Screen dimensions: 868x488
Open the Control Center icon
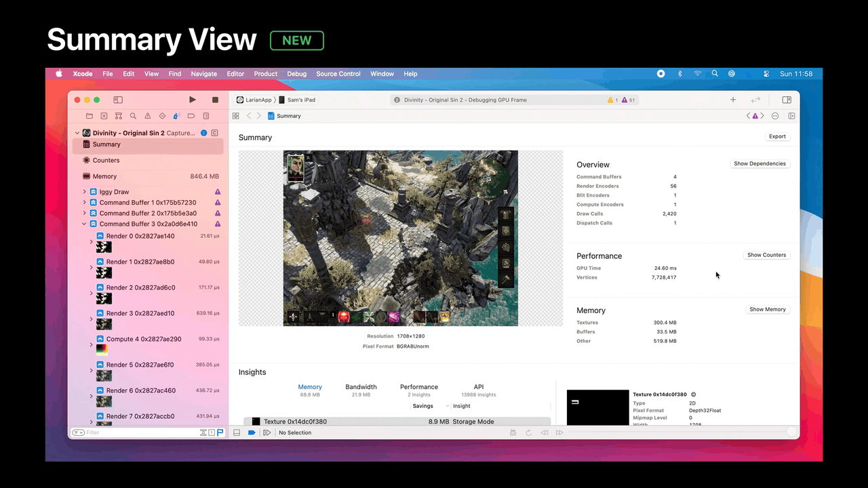pyautogui.click(x=766, y=74)
